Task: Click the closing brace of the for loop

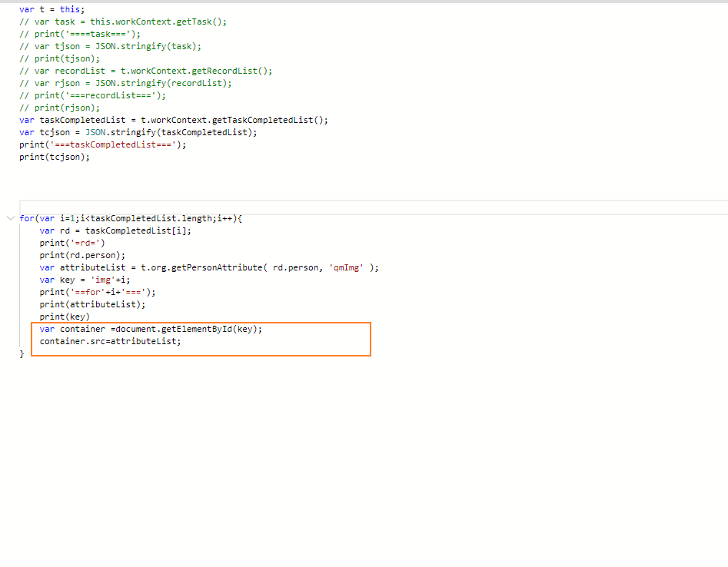Action: click(x=22, y=354)
